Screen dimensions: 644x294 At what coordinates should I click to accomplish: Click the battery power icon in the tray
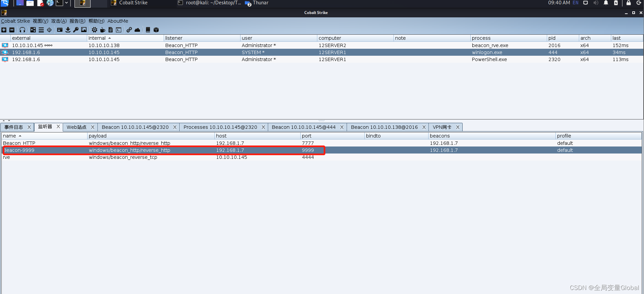click(x=616, y=3)
